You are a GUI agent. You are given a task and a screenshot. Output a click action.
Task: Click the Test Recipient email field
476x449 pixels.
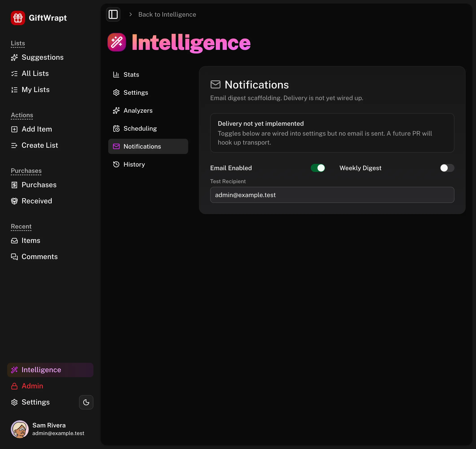332,195
